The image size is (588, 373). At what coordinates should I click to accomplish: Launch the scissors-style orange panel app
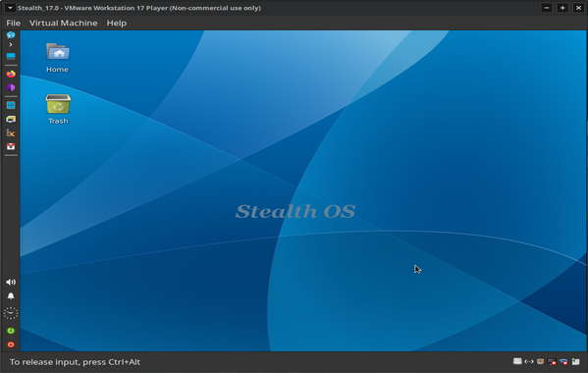point(11,133)
